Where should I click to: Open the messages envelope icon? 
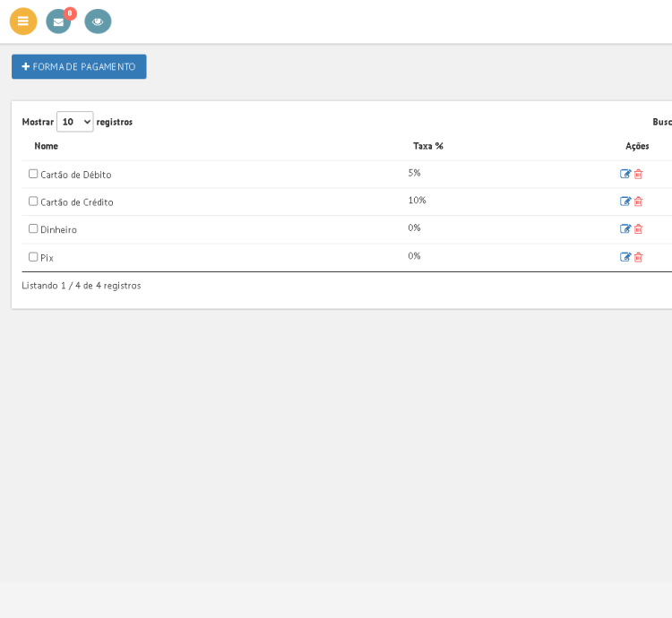click(58, 22)
